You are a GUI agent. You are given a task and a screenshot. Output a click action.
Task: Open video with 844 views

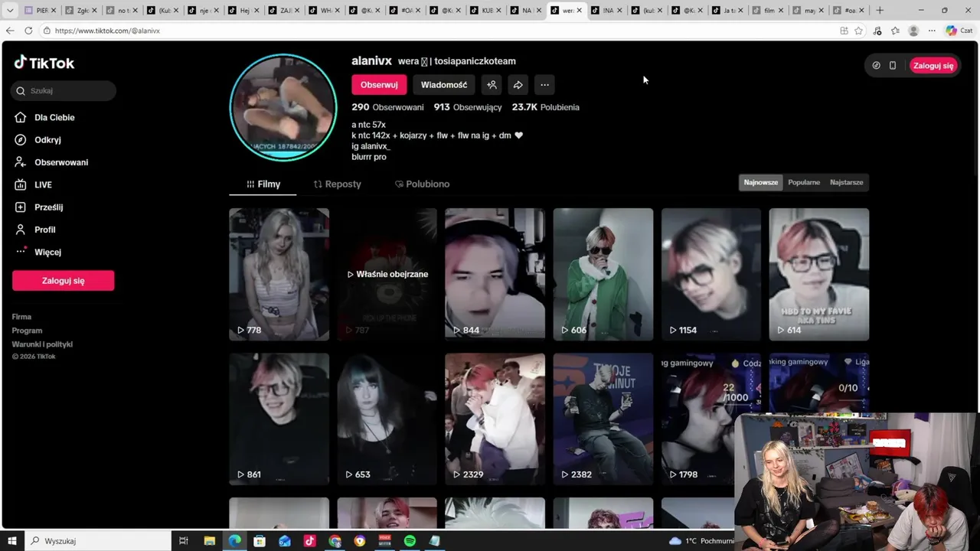(495, 274)
